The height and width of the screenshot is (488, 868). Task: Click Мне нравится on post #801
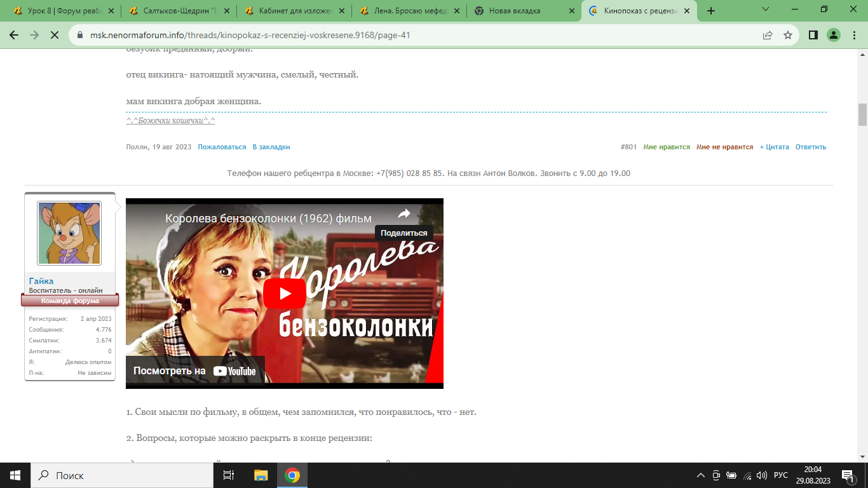point(666,147)
